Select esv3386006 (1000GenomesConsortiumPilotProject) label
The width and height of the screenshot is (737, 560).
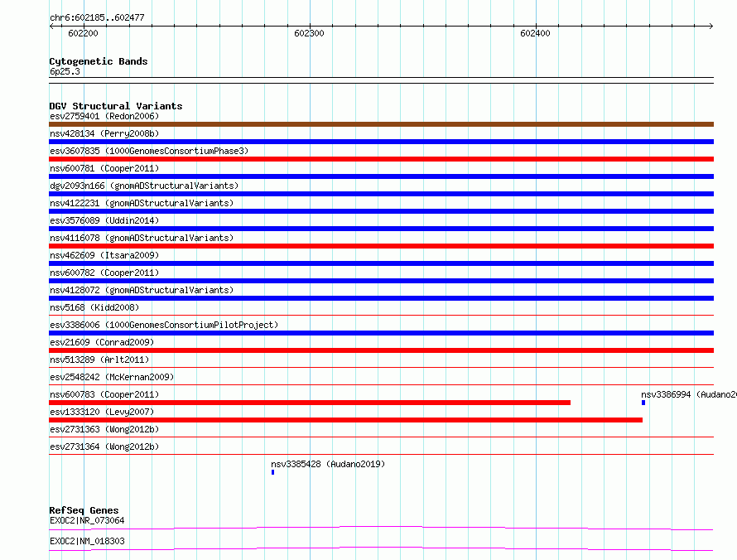pyautogui.click(x=164, y=325)
